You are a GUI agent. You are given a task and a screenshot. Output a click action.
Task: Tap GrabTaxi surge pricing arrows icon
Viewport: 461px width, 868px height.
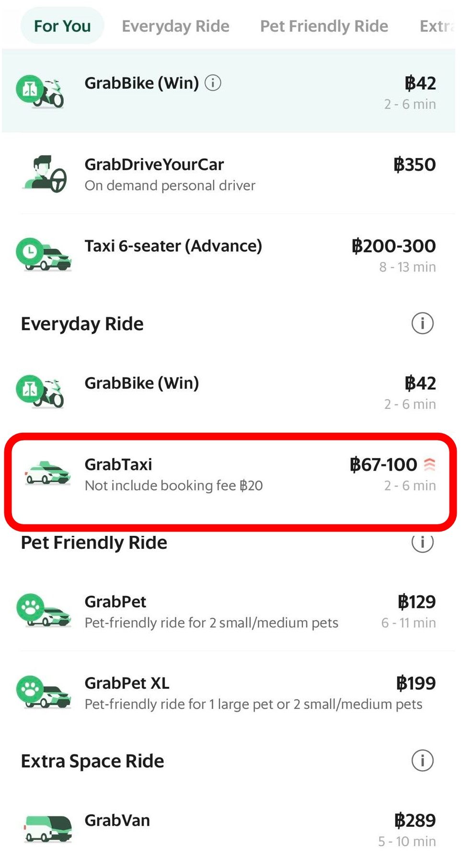430,464
